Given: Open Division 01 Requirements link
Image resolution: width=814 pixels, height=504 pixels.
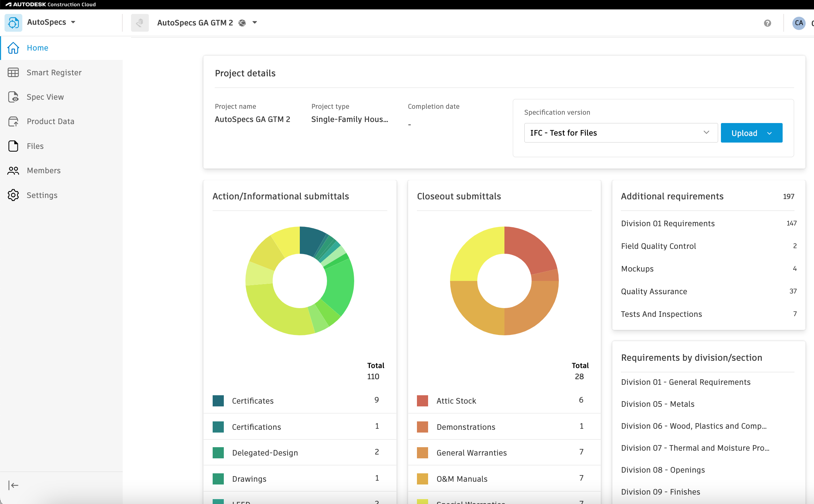Looking at the screenshot, I should (668, 223).
